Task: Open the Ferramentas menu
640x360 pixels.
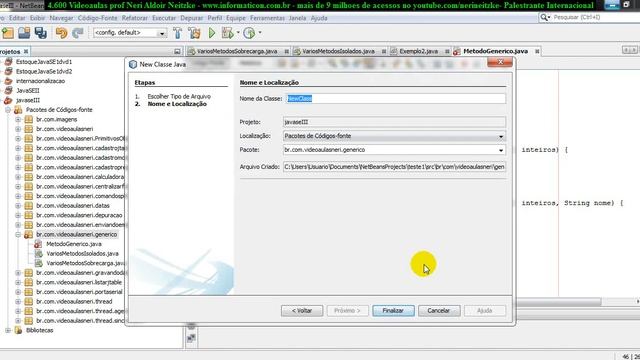Action: [x=267, y=18]
